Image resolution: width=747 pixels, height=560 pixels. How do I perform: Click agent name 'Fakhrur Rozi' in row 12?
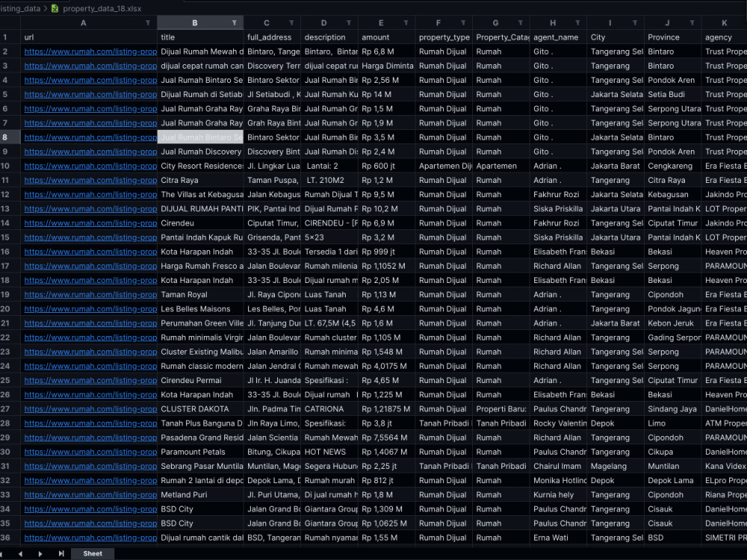(558, 194)
